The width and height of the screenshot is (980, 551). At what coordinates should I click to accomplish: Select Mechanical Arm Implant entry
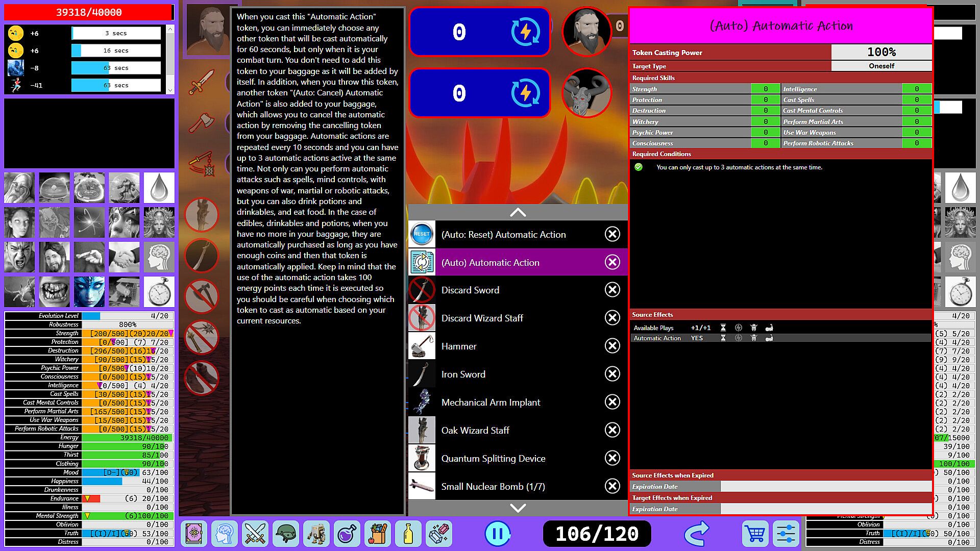tap(491, 402)
